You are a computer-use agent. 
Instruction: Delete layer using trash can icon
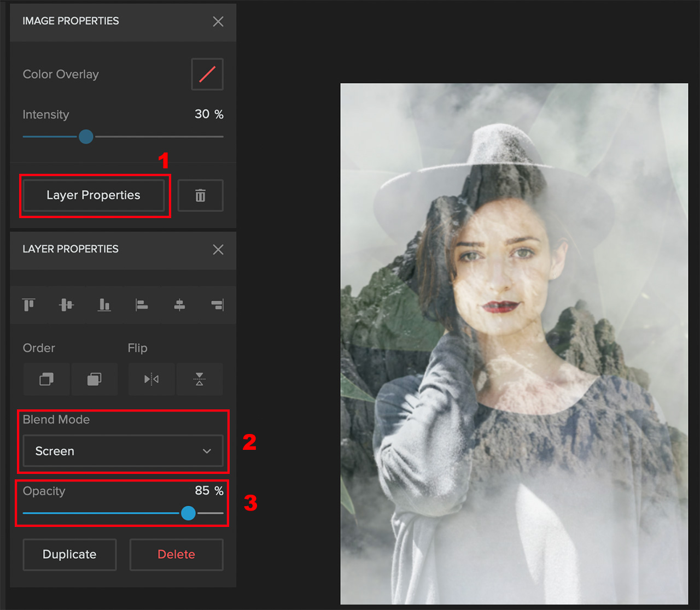[200, 195]
